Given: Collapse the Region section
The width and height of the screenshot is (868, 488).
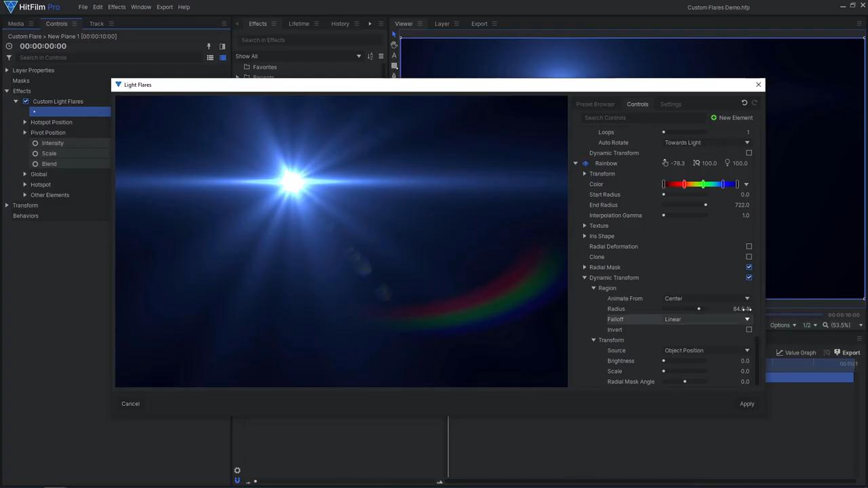Looking at the screenshot, I should tap(594, 288).
